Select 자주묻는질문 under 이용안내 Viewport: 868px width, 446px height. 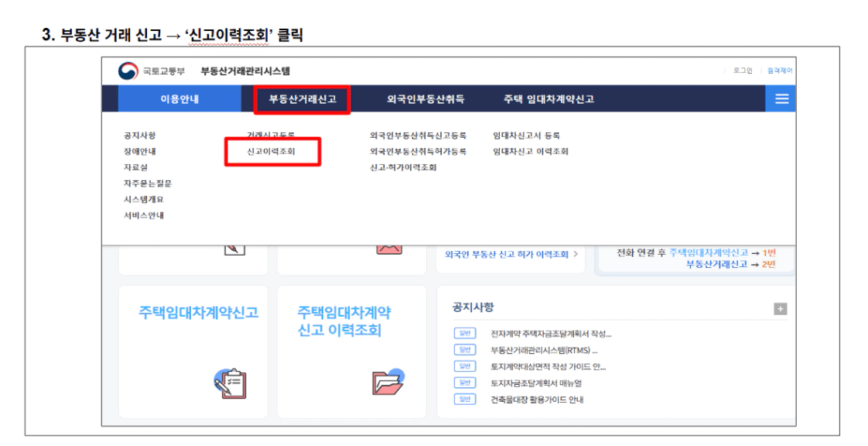[147, 184]
